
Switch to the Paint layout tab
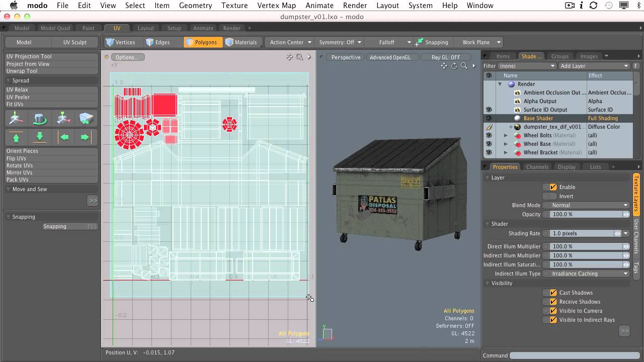(88, 28)
